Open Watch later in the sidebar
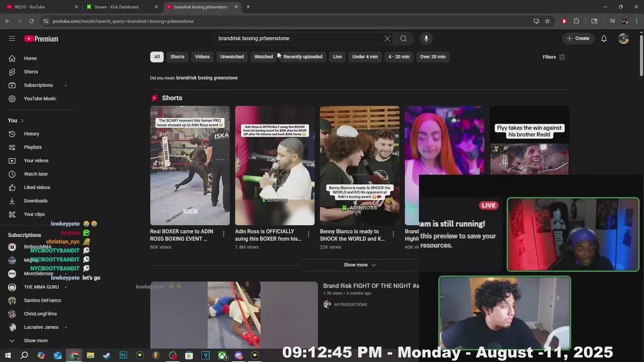 (x=36, y=174)
